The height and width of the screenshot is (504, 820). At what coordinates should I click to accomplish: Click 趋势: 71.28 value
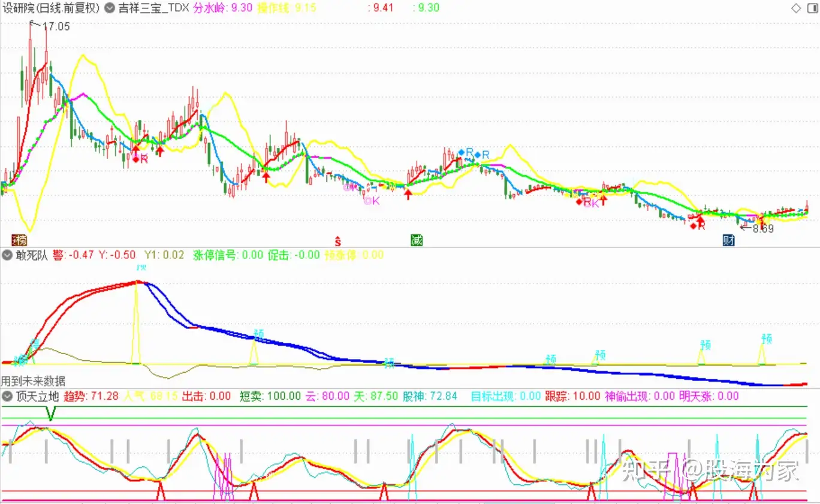point(91,396)
